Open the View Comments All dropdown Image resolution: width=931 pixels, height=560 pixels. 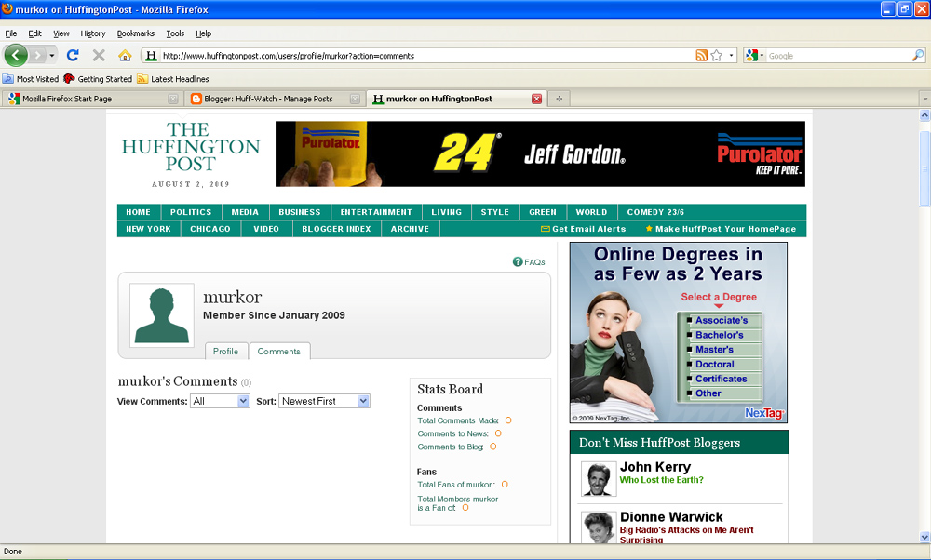click(220, 401)
